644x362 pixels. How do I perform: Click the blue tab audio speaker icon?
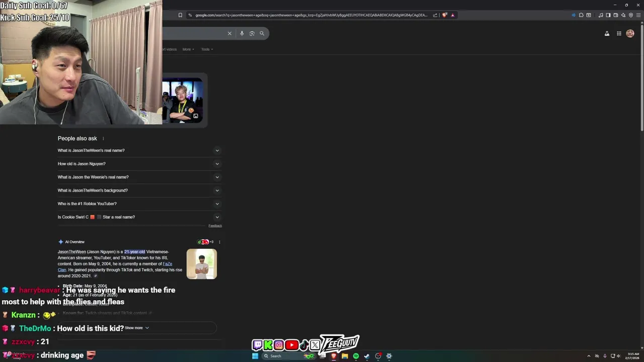pyautogui.click(x=574, y=15)
